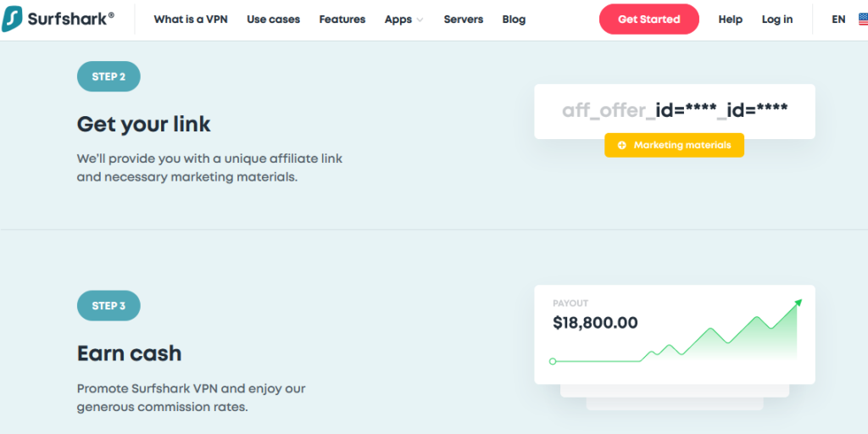Open the Use cases menu item
Image resolution: width=868 pixels, height=434 pixels.
point(274,19)
